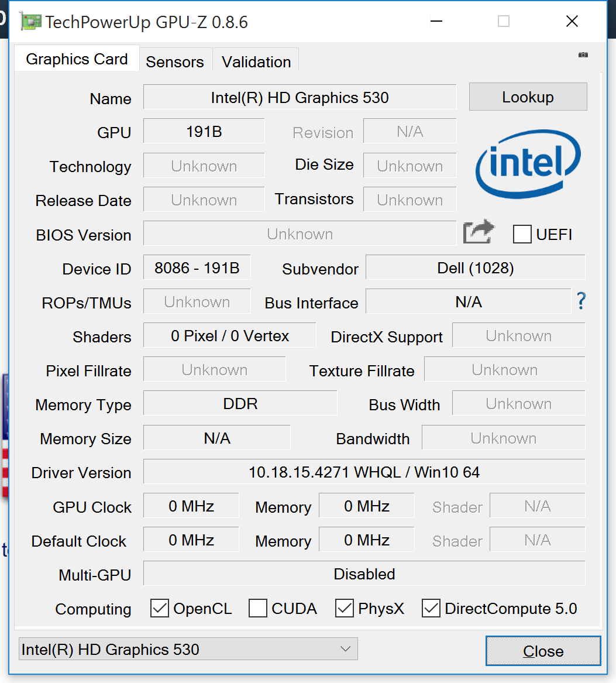
Task: Select the Graphics Card tab
Action: pos(77,59)
